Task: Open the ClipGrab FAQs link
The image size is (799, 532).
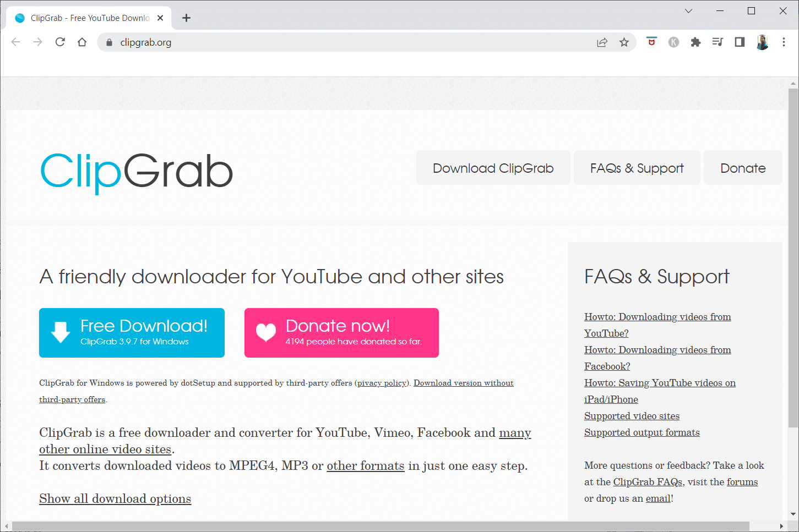Action: [648, 482]
